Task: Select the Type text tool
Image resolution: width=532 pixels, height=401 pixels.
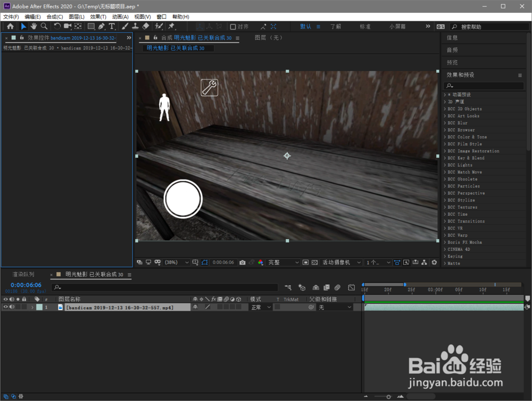Action: click(111, 26)
